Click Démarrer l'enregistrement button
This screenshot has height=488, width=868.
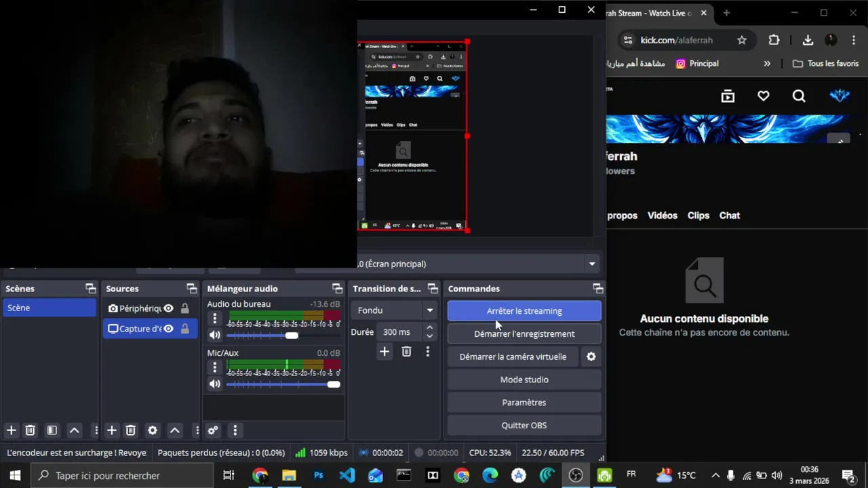[524, 333]
